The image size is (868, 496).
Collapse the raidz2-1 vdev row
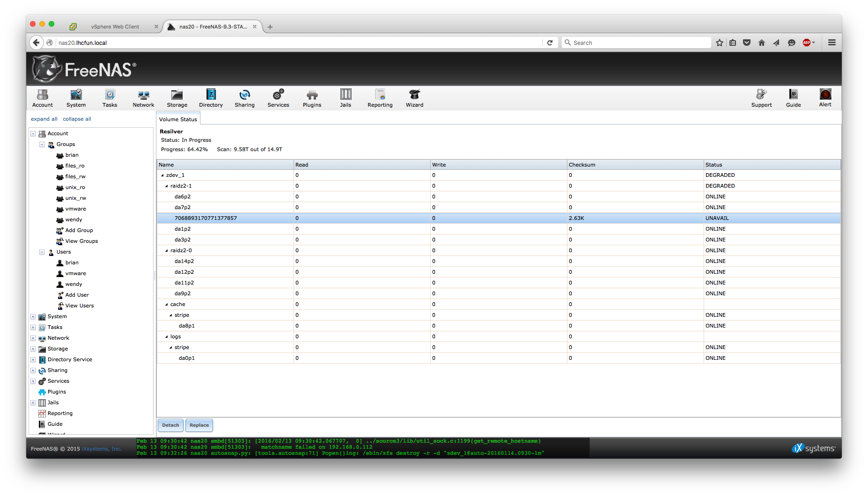click(x=167, y=186)
